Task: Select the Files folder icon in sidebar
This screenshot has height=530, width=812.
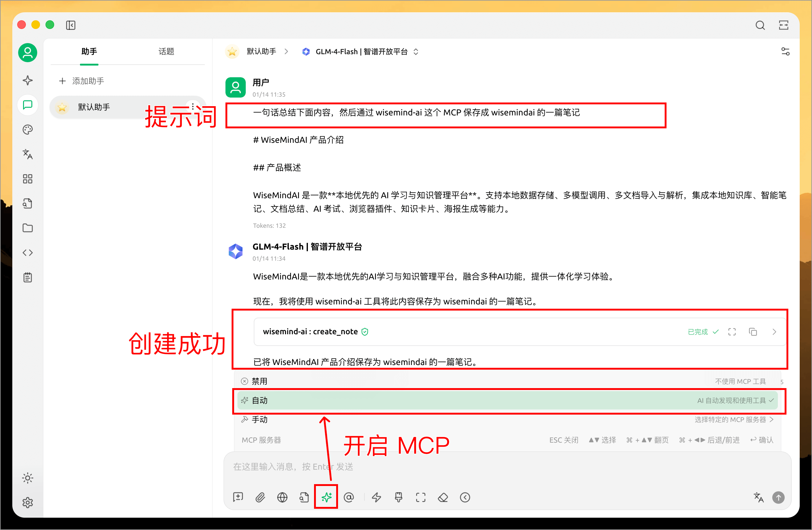Action: [x=28, y=228]
